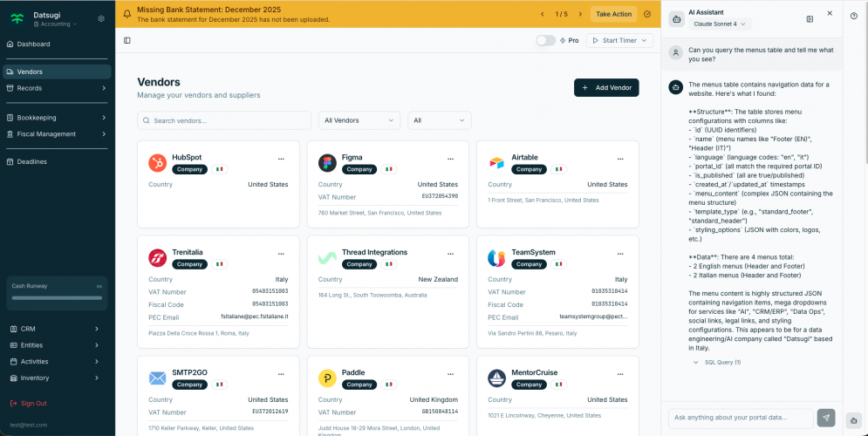868x436 pixels.
Task: Open the All filter dropdown
Action: coord(440,120)
